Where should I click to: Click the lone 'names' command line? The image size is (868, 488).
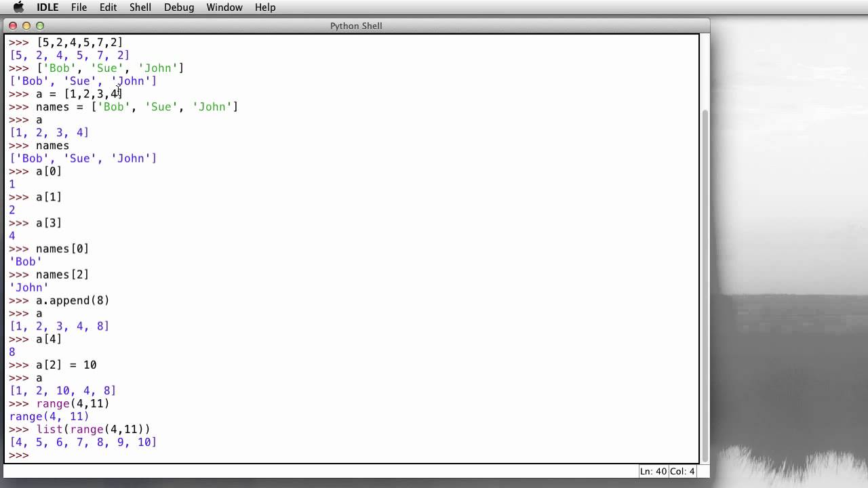coord(39,145)
